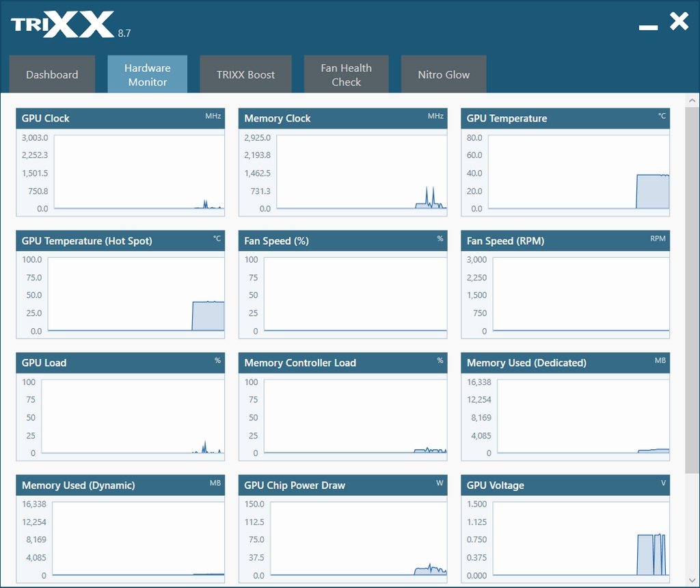This screenshot has width=700, height=588.
Task: Click the 150.0 power axis value
Action: pos(254,504)
